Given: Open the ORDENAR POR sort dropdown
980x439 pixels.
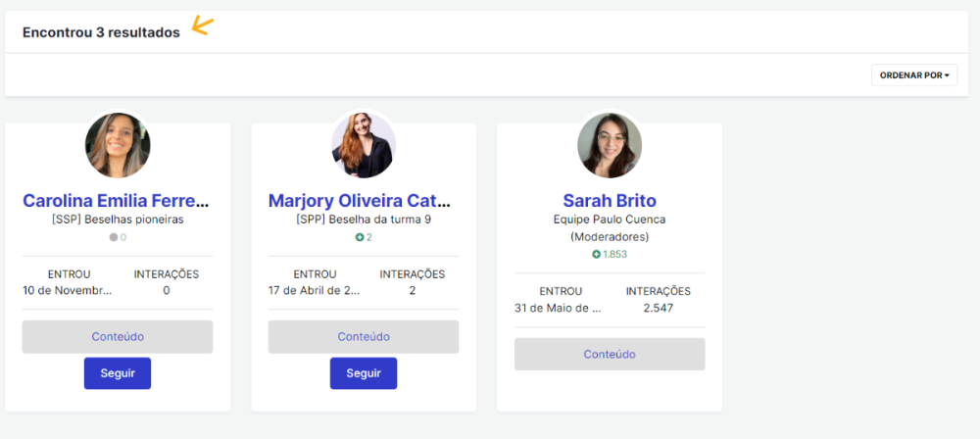Looking at the screenshot, I should pyautogui.click(x=913, y=74).
